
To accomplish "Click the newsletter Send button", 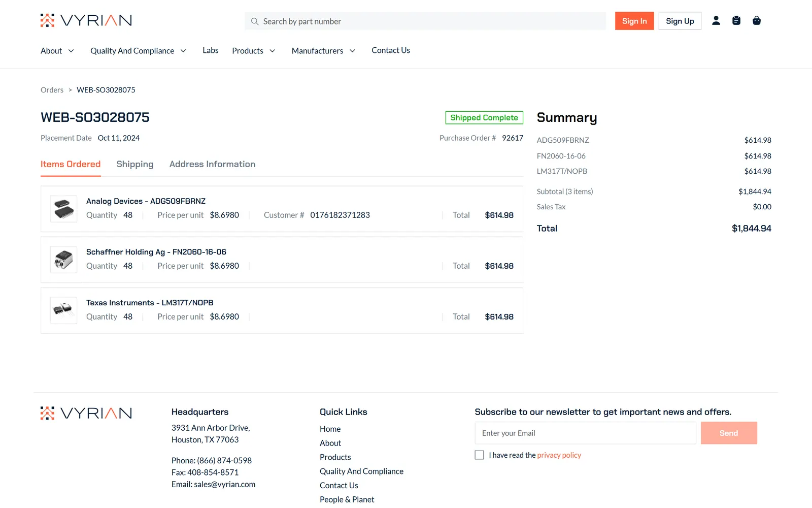I will (x=729, y=433).
